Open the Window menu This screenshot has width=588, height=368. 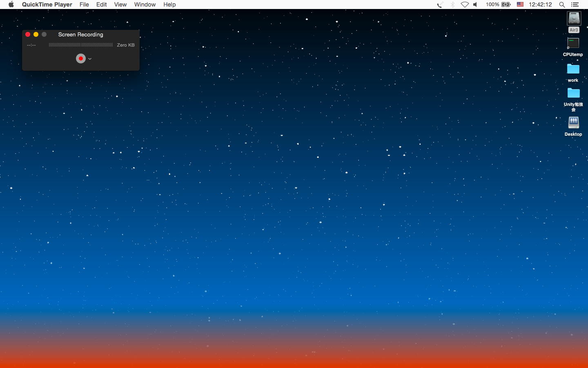tap(145, 4)
